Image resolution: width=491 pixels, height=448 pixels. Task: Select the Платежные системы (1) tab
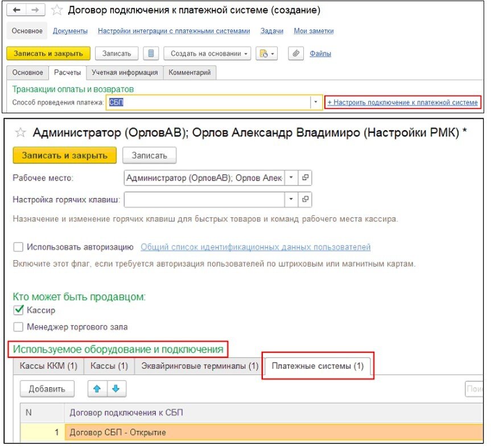tap(317, 366)
